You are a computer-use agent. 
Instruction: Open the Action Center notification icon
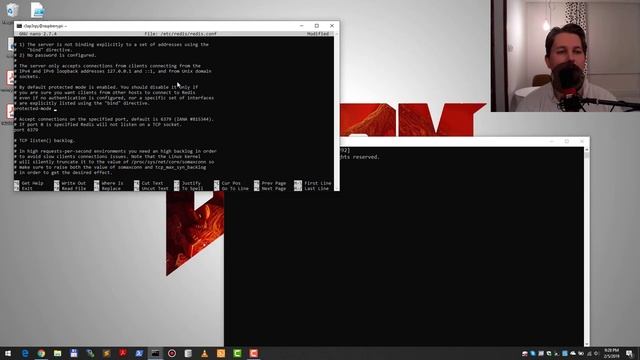pos(629,353)
